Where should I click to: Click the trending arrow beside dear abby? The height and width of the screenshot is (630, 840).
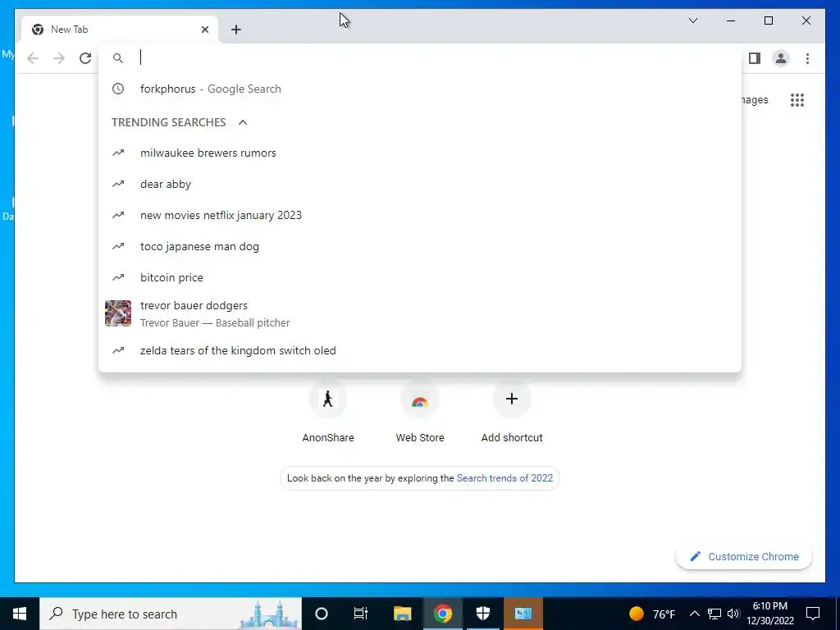pos(118,185)
